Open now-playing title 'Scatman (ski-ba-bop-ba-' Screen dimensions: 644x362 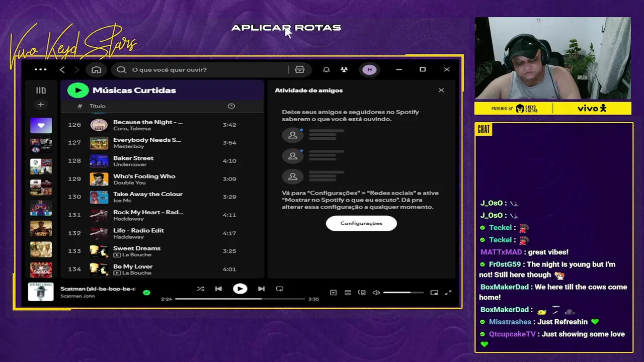pyautogui.click(x=98, y=289)
